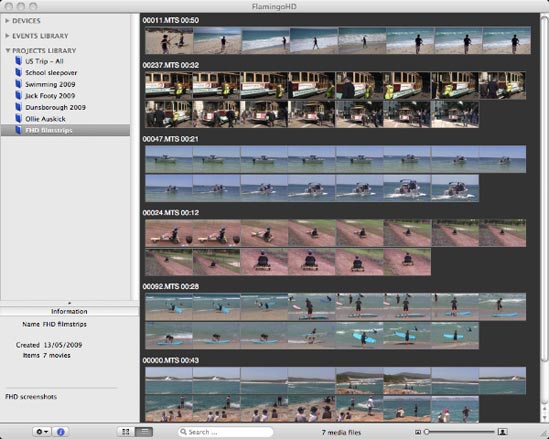Click the book icon beside Dunsborough 2009
Image resolution: width=549 pixels, height=439 pixels.
18,107
